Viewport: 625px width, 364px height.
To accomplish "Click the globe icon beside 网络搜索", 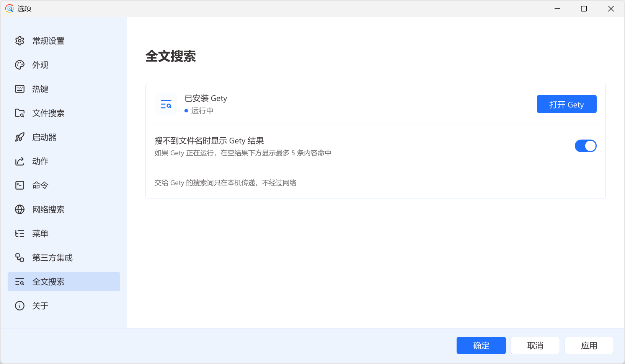I will point(20,210).
